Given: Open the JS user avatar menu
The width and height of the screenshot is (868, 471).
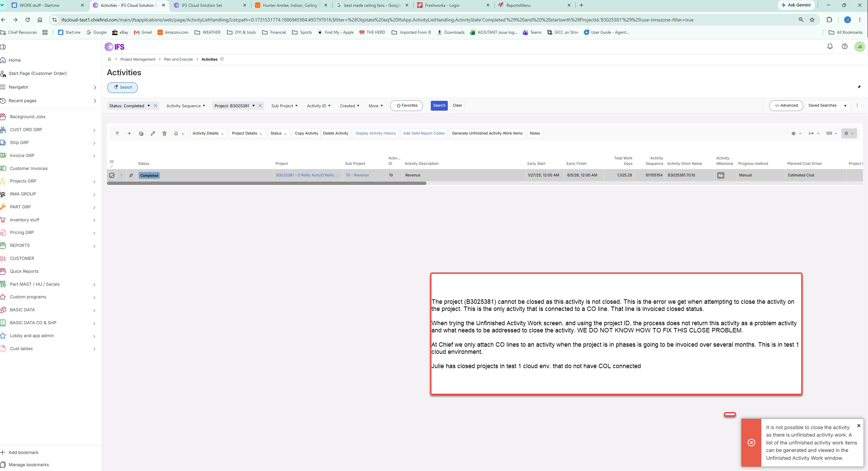Looking at the screenshot, I should pyautogui.click(x=859, y=47).
